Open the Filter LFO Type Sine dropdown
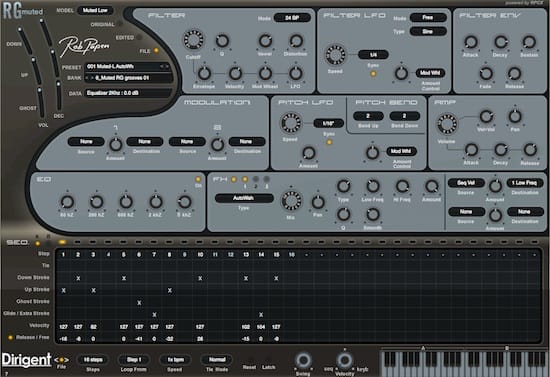Screen dimensions: 550x377 [x=428, y=32]
